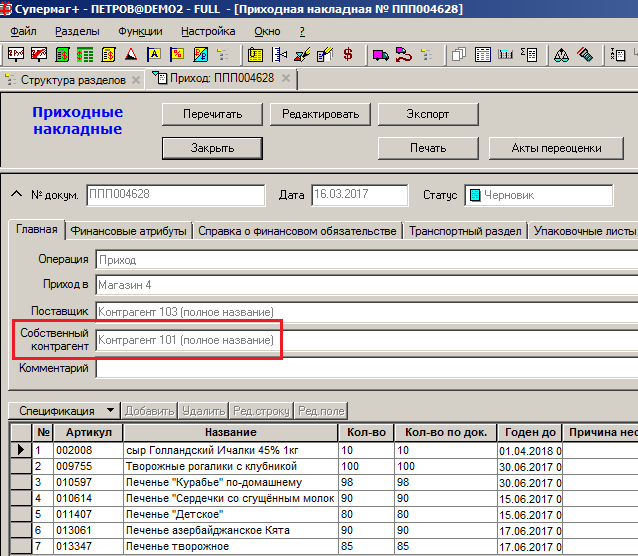Click the Операция field

(x=367, y=260)
